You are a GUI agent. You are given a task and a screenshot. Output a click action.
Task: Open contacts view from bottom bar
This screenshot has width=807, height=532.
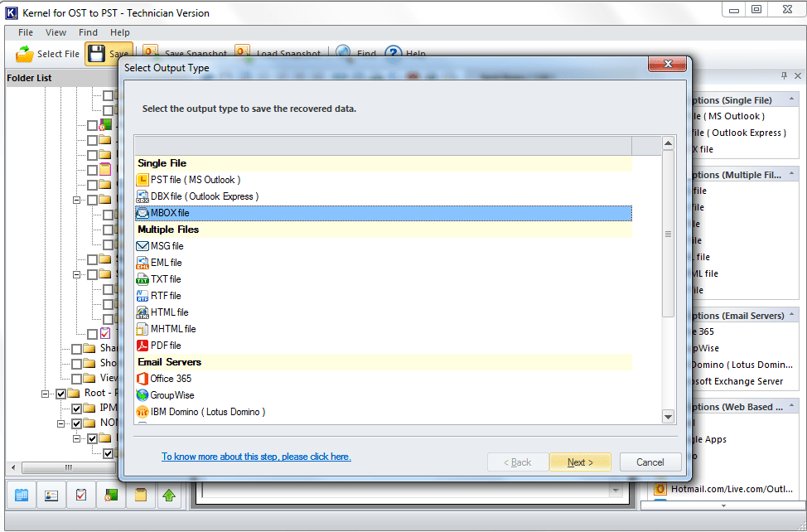[x=51, y=495]
